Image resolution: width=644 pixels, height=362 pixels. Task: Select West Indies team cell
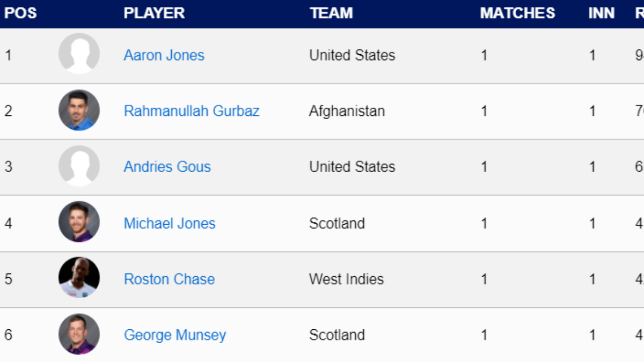[346, 279]
